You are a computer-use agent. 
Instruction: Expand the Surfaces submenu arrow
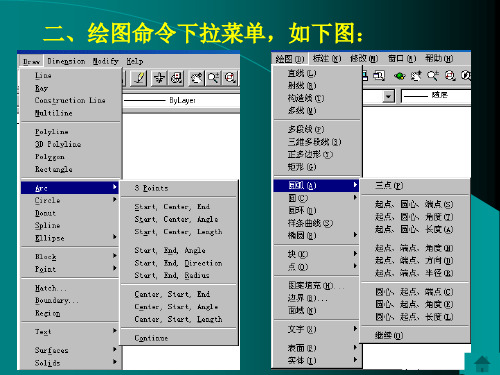click(115, 349)
